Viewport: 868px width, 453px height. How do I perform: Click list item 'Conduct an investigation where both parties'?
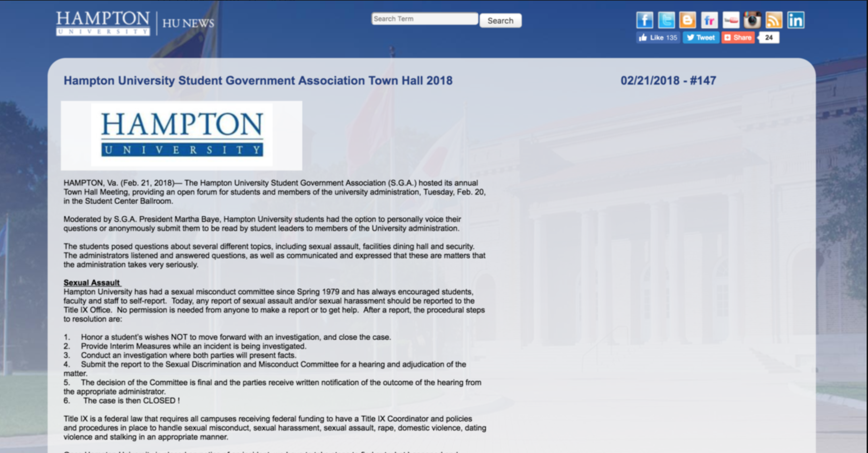[x=189, y=355]
